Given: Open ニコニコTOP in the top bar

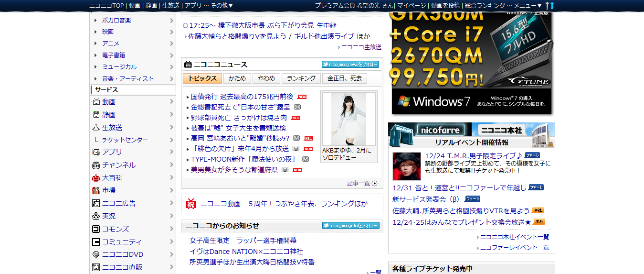Looking at the screenshot, I should 106,5.
